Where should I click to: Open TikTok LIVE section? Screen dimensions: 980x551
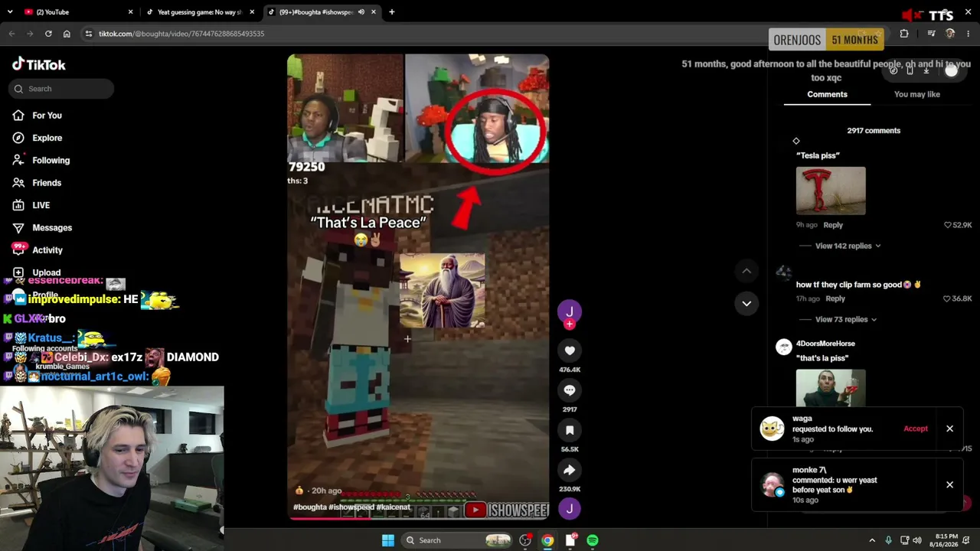[x=41, y=205]
